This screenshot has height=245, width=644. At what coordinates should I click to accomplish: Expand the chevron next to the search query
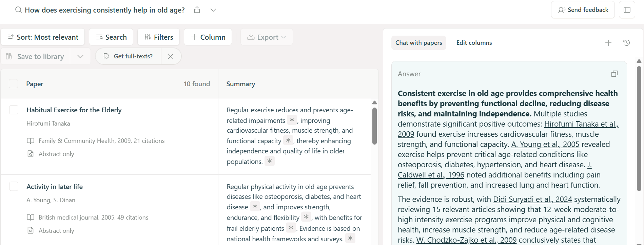[x=213, y=10]
